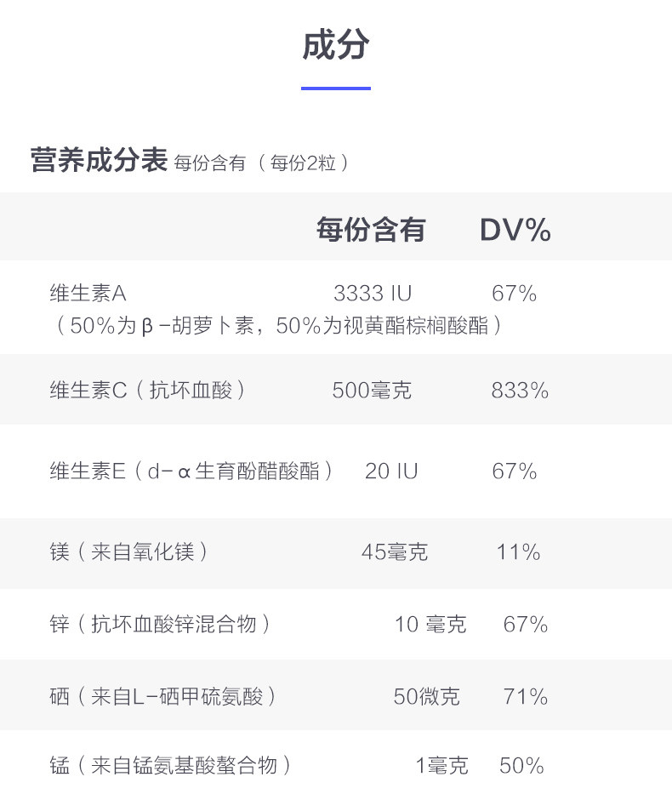The image size is (672, 794).
Task: Click the 11% daily value
Action: coord(518,552)
